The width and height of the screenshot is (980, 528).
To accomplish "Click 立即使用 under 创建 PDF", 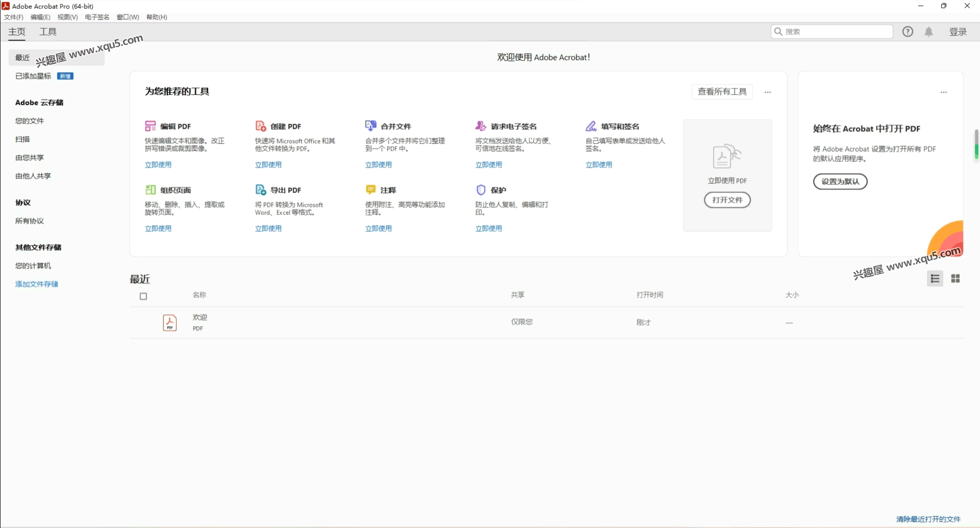I will [268, 165].
